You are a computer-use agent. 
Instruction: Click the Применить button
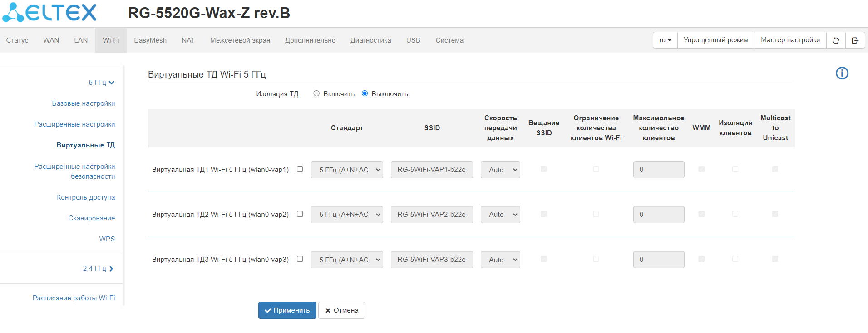coord(287,310)
